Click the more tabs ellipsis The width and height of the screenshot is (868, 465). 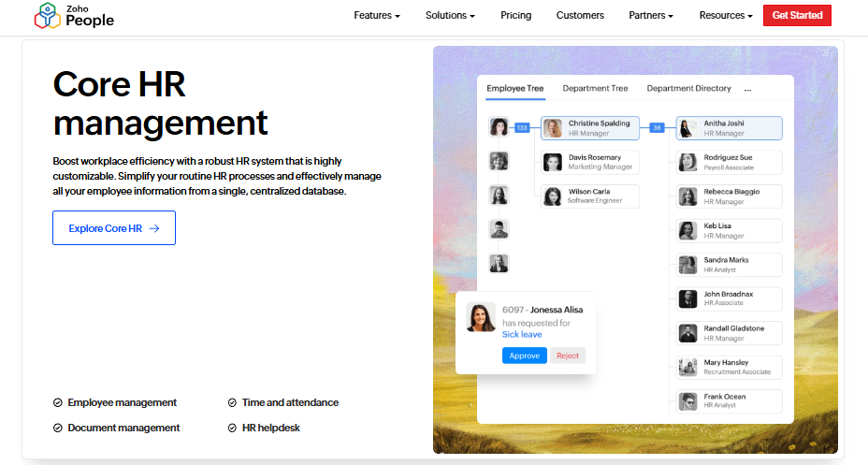[x=748, y=89]
